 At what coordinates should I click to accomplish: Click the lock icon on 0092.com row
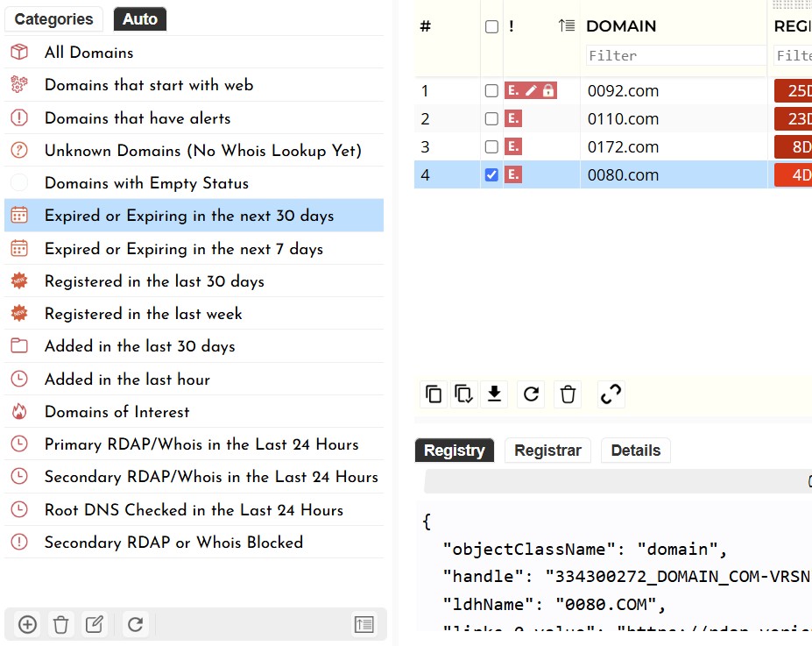pyautogui.click(x=548, y=90)
